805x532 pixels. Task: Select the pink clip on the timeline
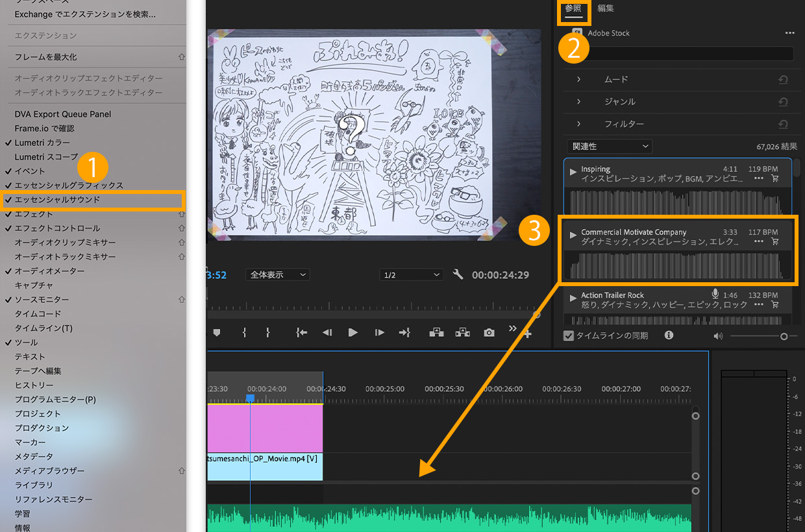265,428
